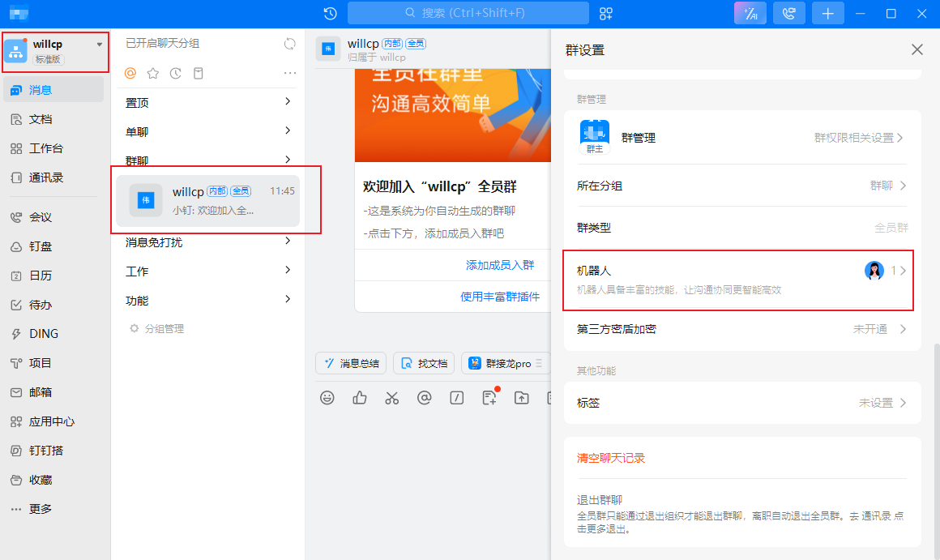Expand the 消息免打扰 group

(x=208, y=242)
